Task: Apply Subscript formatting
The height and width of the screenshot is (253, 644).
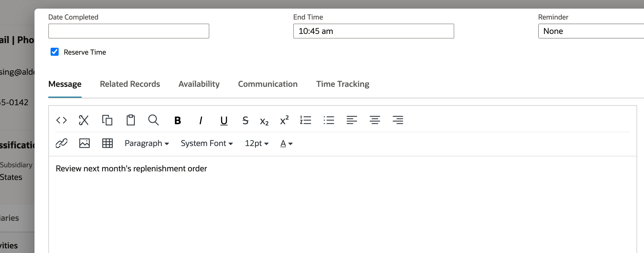Action: click(264, 121)
